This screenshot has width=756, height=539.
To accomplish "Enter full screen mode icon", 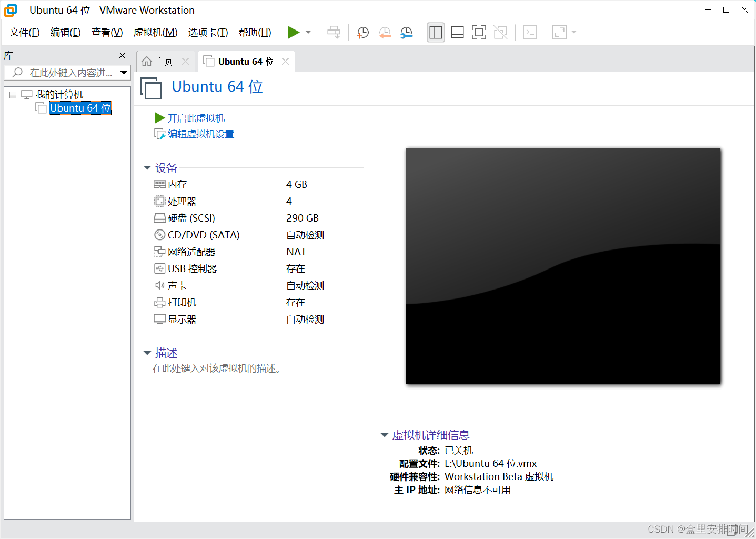I will tap(479, 33).
